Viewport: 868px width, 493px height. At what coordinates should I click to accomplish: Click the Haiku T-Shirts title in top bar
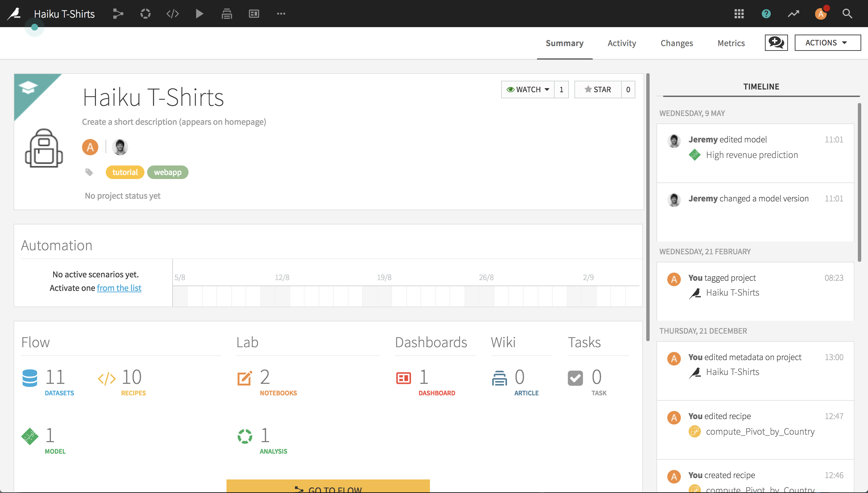[x=64, y=14]
